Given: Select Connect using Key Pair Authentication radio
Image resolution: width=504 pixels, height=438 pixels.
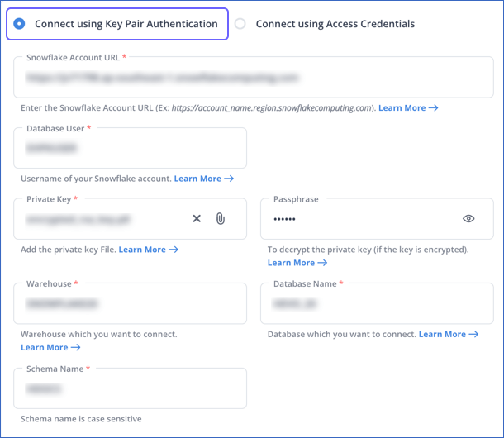Looking at the screenshot, I should click(19, 24).
